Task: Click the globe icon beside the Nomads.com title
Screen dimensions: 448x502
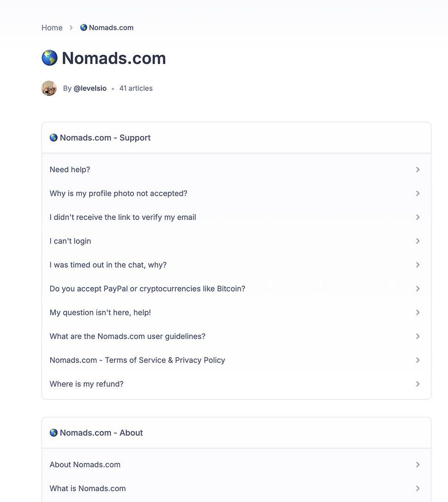Action: (x=49, y=58)
